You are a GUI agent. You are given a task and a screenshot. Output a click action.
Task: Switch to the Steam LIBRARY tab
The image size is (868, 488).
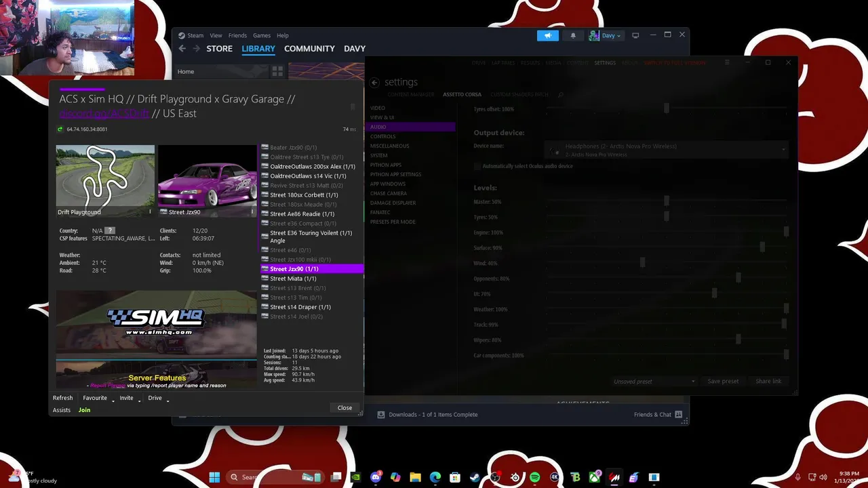coord(258,49)
